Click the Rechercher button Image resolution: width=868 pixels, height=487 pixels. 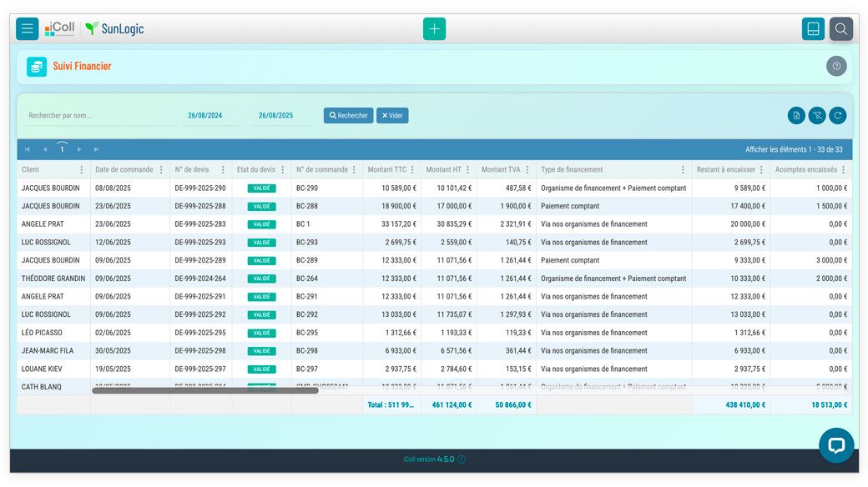pyautogui.click(x=348, y=115)
